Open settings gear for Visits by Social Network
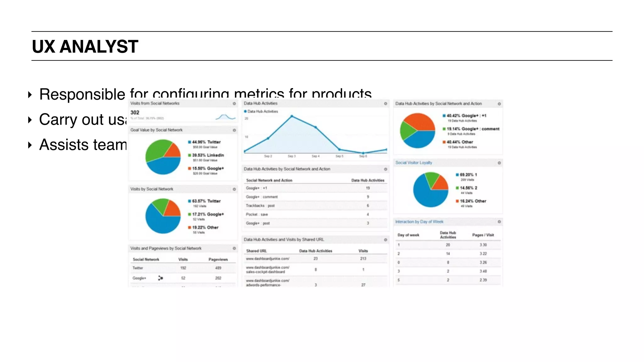644x362 pixels. [x=234, y=189]
